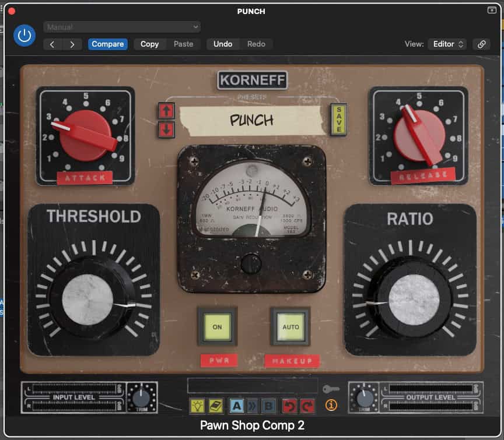Click the empty display field above the A/B buttons
This screenshot has height=440, width=504.
(x=253, y=385)
